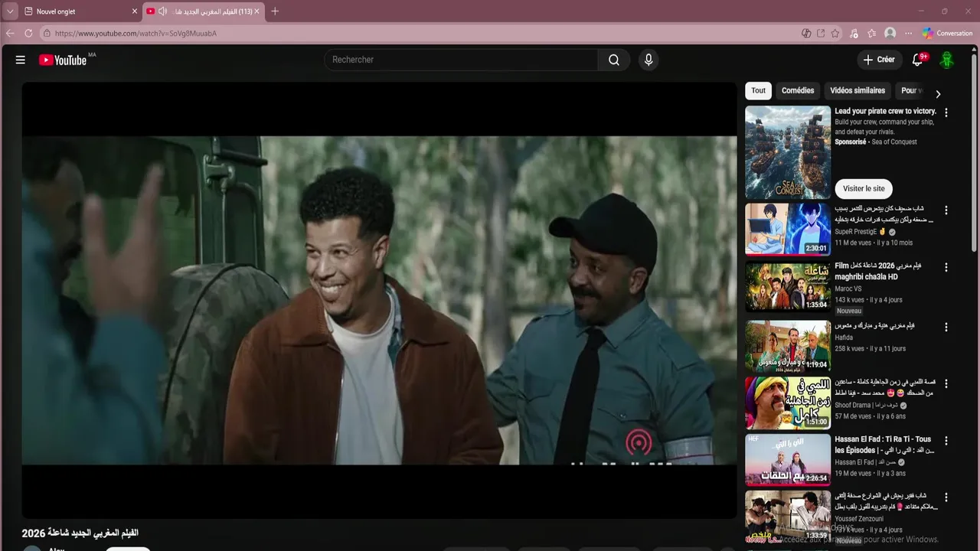Open the 2:30:01 anime video thumbnail
980x551 pixels.
point(788,228)
